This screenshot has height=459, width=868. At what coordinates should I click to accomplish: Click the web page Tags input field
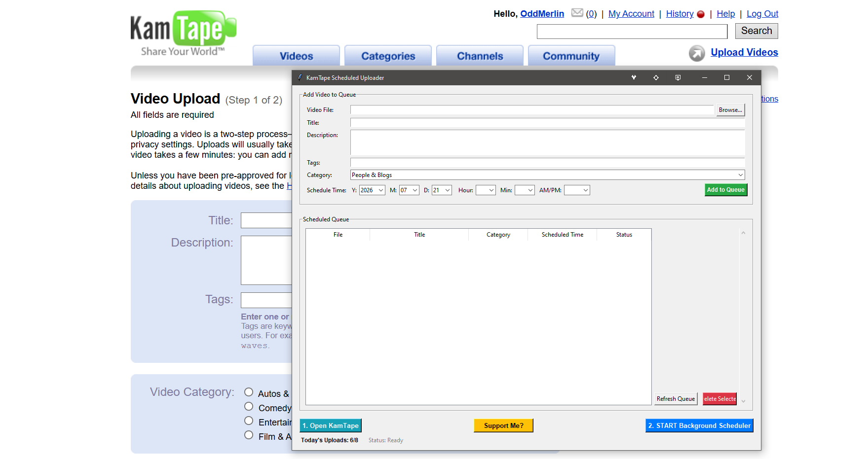tap(266, 300)
